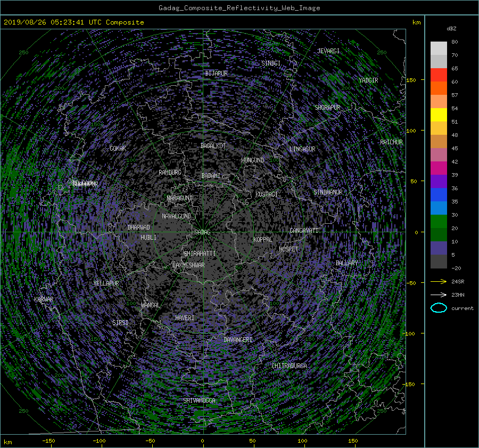Click the green 30 dBZ color swatch
This screenshot has width=479, height=448.
point(439,222)
